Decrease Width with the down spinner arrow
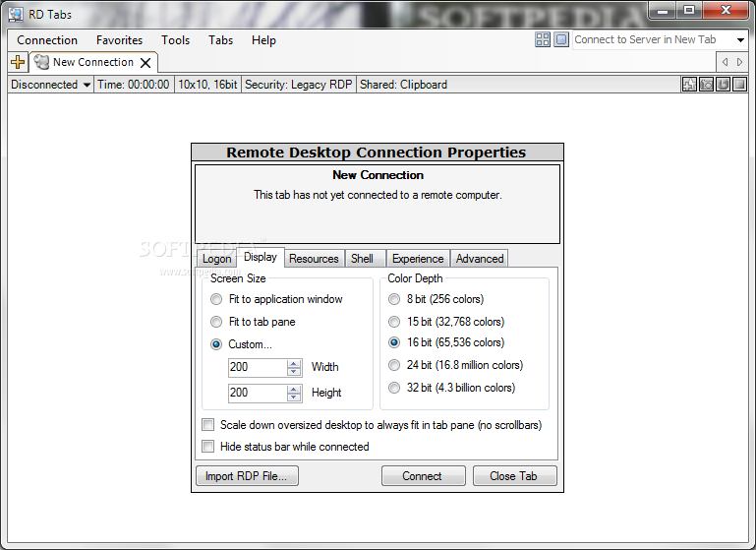Image resolution: width=756 pixels, height=550 pixels. (294, 372)
